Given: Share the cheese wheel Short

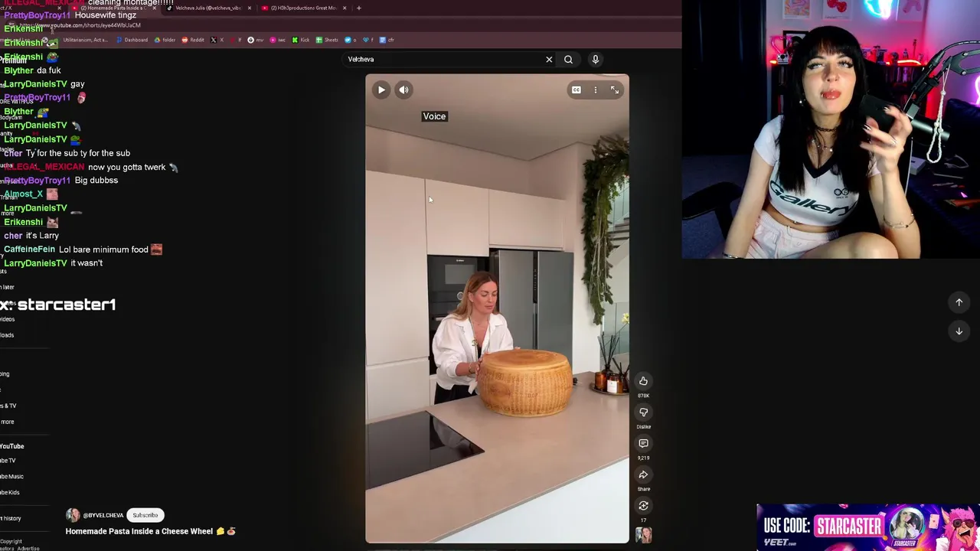Looking at the screenshot, I should pos(643,474).
